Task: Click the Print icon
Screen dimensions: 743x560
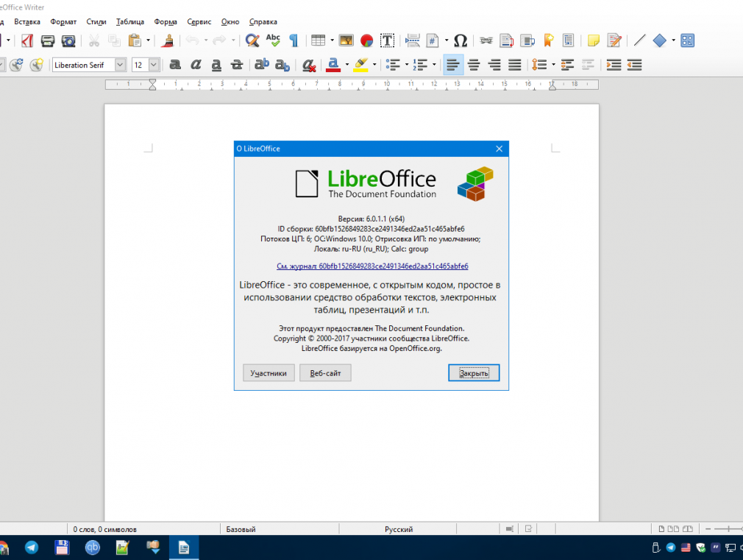Action: tap(47, 40)
